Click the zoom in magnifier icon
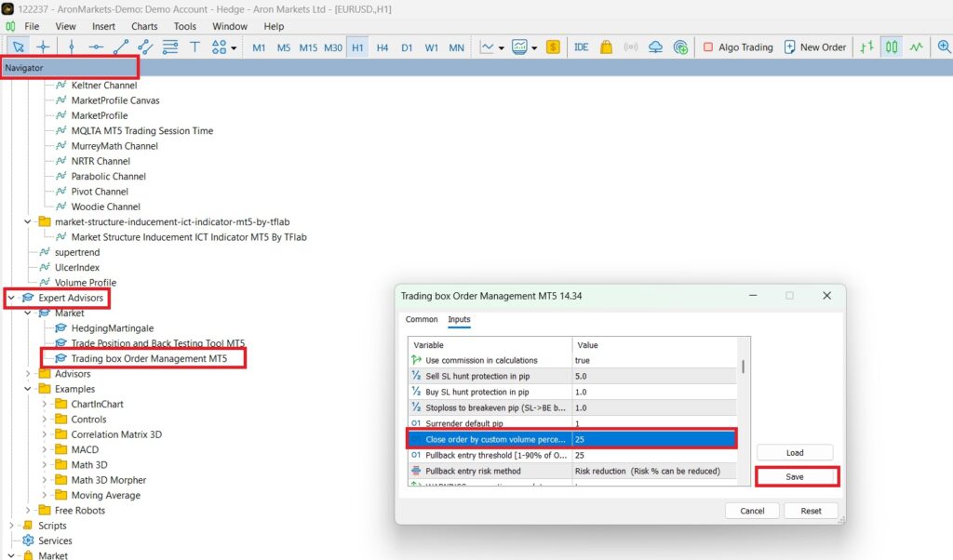 944,47
